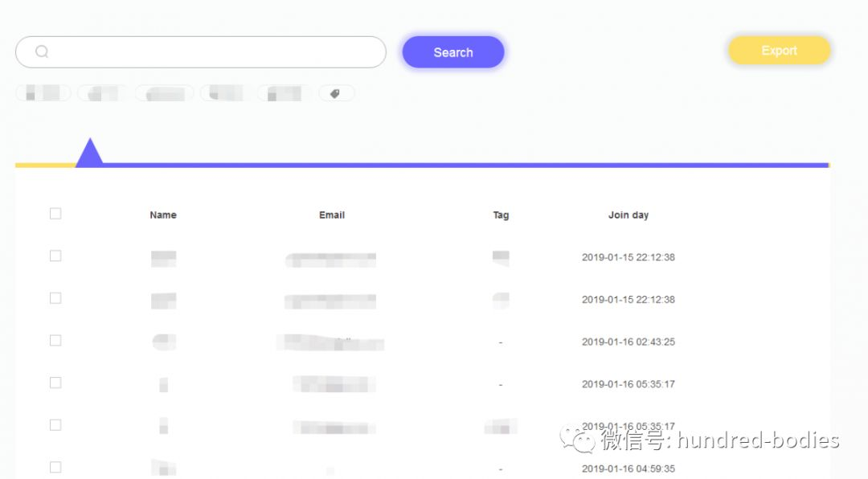Check the box for the first 05:35:17 row
This screenshot has width=868, height=479.
pyautogui.click(x=55, y=383)
